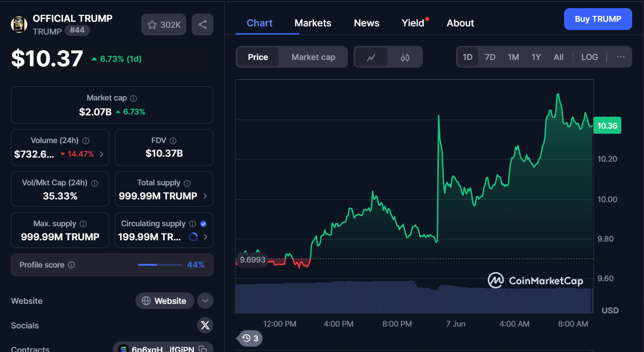Image resolution: width=644 pixels, height=352 pixels.
Task: Expand the Volume (24h) chevron
Action: point(101,154)
